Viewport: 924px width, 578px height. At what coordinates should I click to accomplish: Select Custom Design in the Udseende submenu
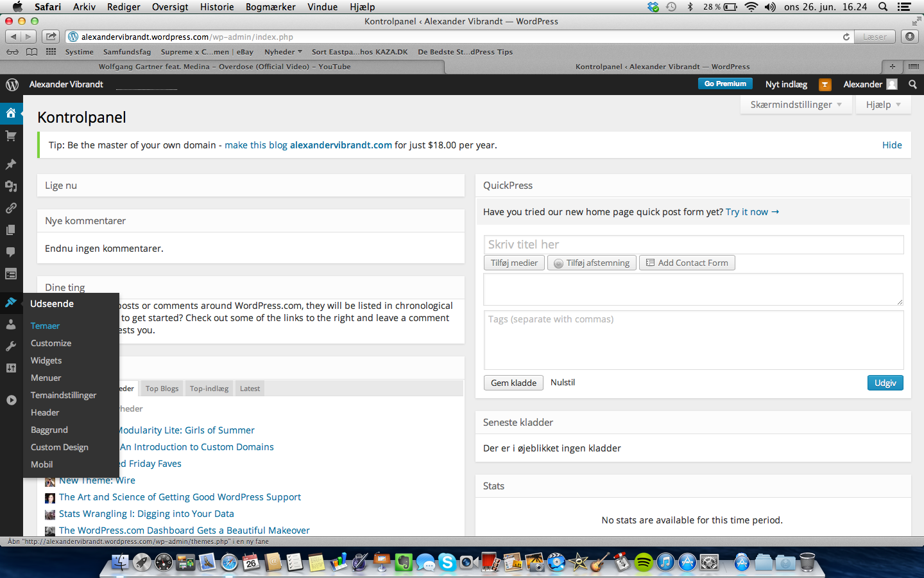coord(60,447)
